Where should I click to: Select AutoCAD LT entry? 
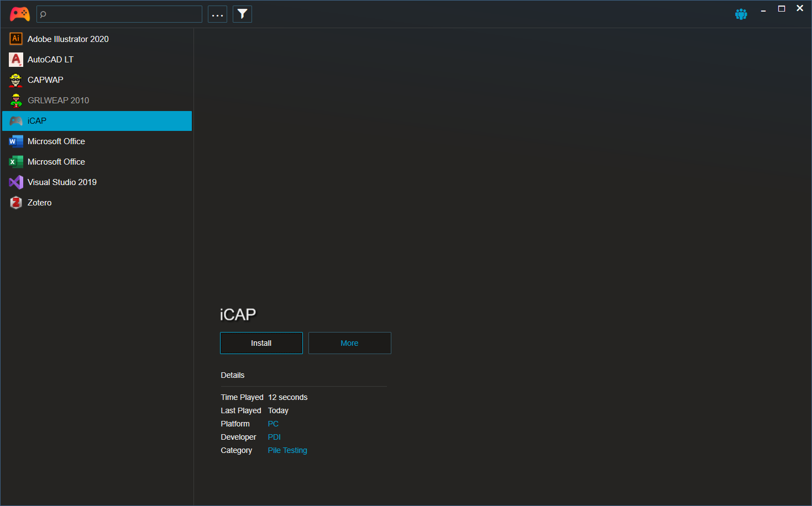pyautogui.click(x=97, y=60)
